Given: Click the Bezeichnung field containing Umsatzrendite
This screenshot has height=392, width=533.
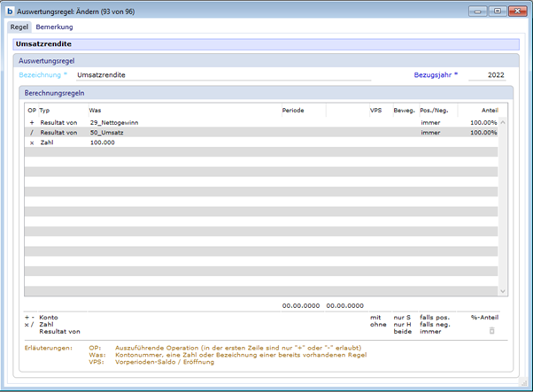Looking at the screenshot, I should (x=221, y=75).
